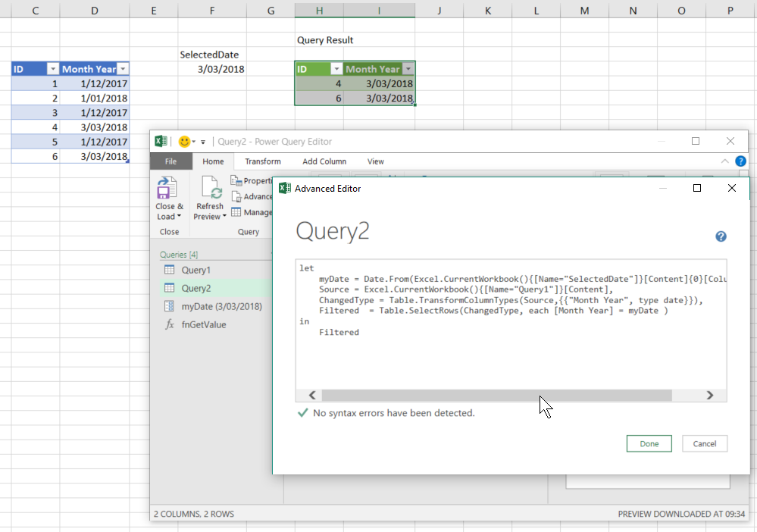Click cell with 1/01/2018 date
This screenshot has width=757, height=532.
tap(94, 98)
